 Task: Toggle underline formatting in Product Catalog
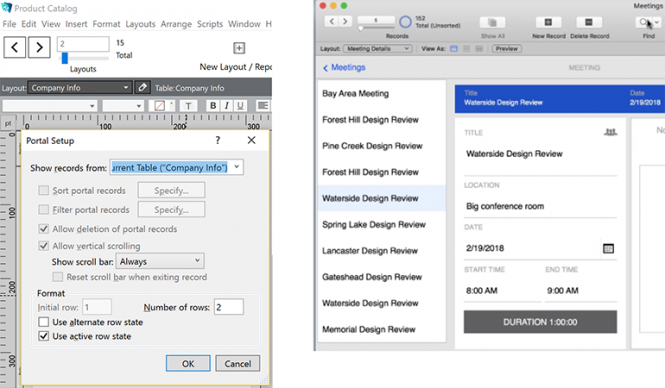(x=240, y=106)
